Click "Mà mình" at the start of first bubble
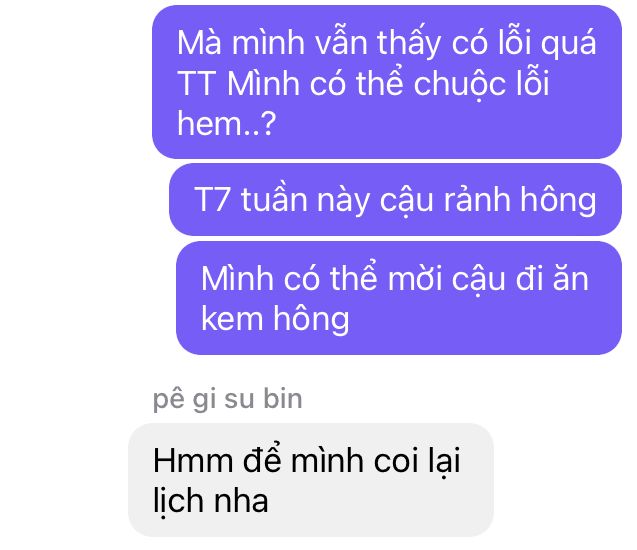Image resolution: width=637 pixels, height=550 pixels. [x=241, y=43]
